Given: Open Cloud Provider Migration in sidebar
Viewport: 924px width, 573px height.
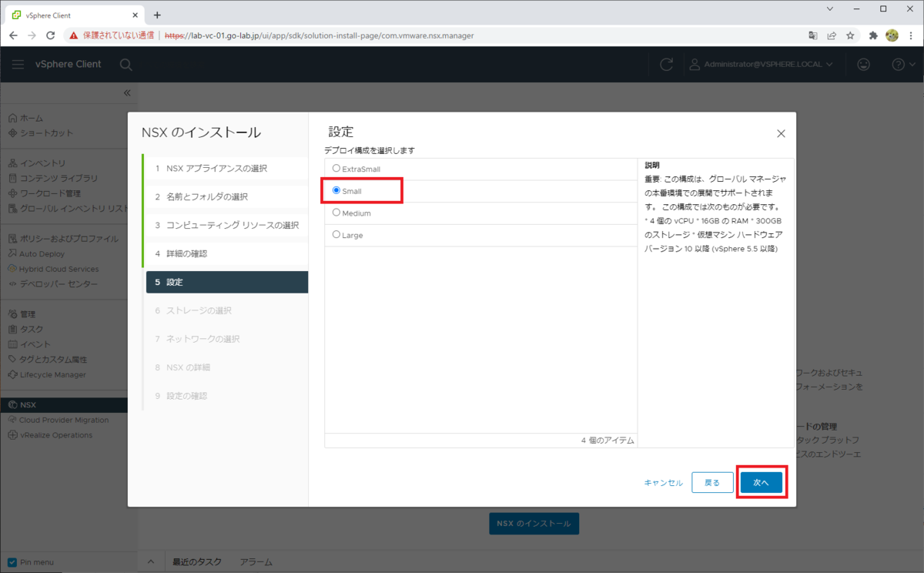Looking at the screenshot, I should click(x=59, y=420).
